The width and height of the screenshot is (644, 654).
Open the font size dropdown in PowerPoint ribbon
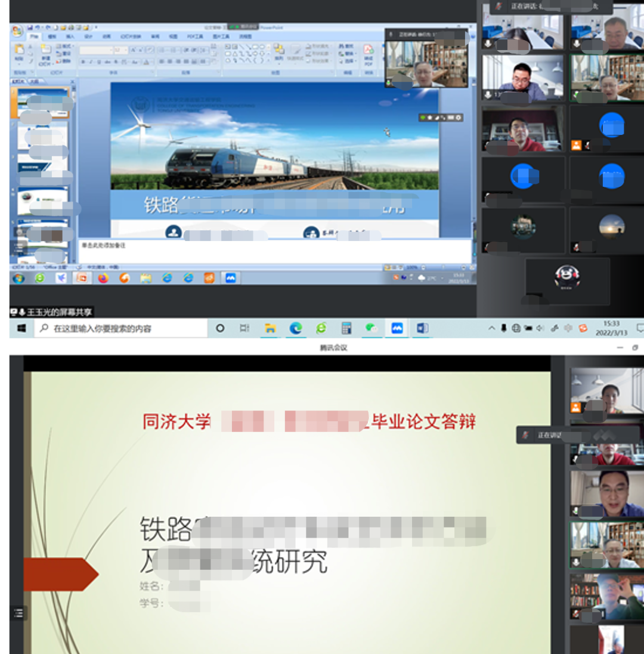click(121, 51)
